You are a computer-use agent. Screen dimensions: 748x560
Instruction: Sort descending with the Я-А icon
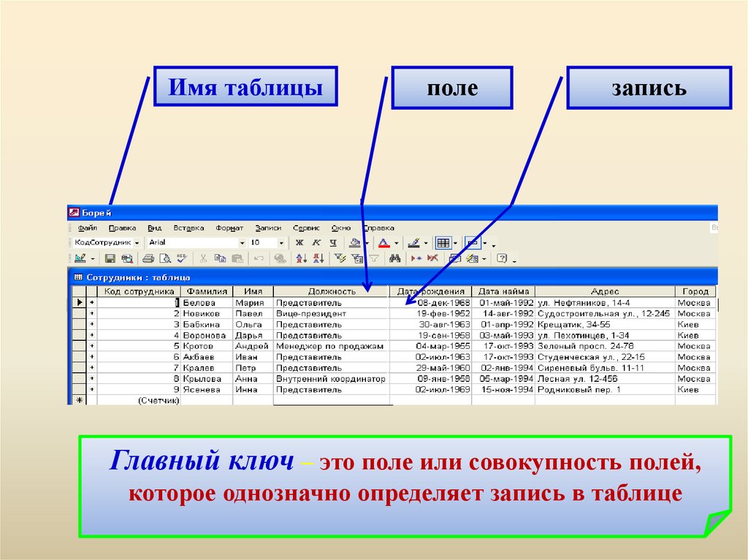(x=318, y=258)
